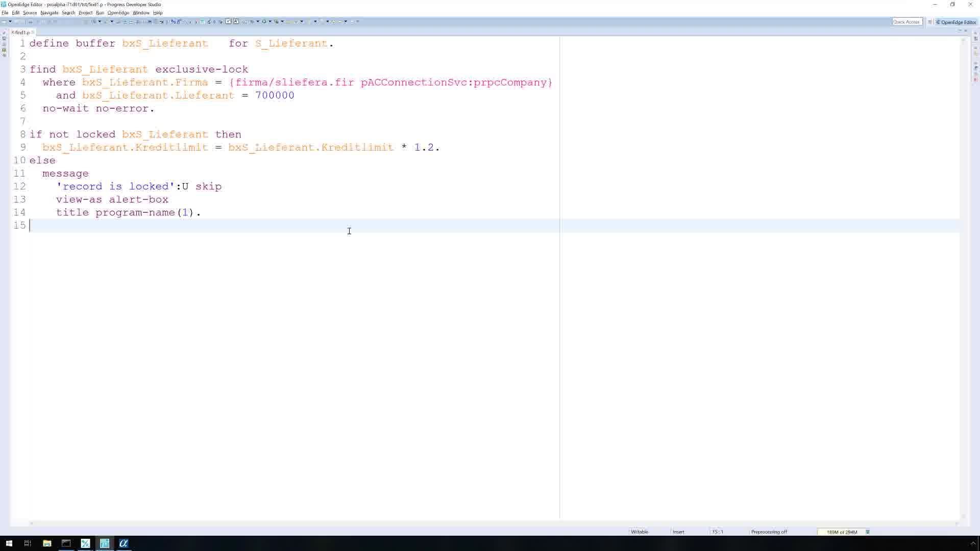Click the Writable status bar entry

[640, 532]
